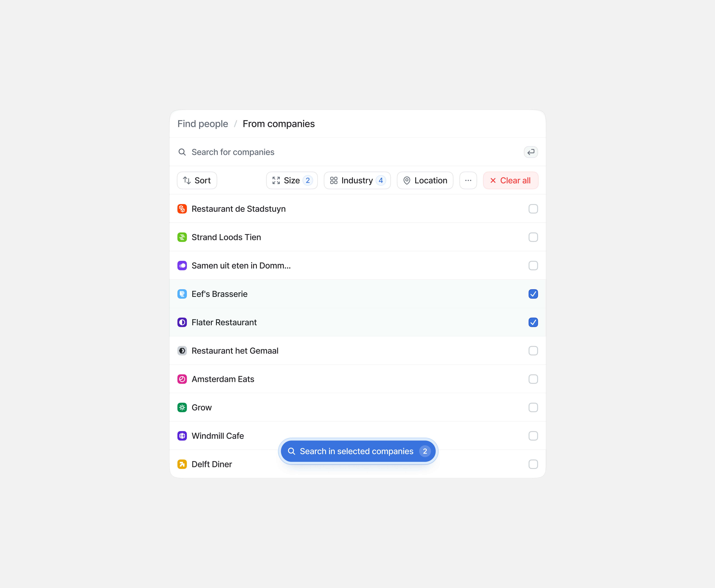Click the Restaurant de Stadstuyn company logo
This screenshot has height=588, width=715.
182,209
